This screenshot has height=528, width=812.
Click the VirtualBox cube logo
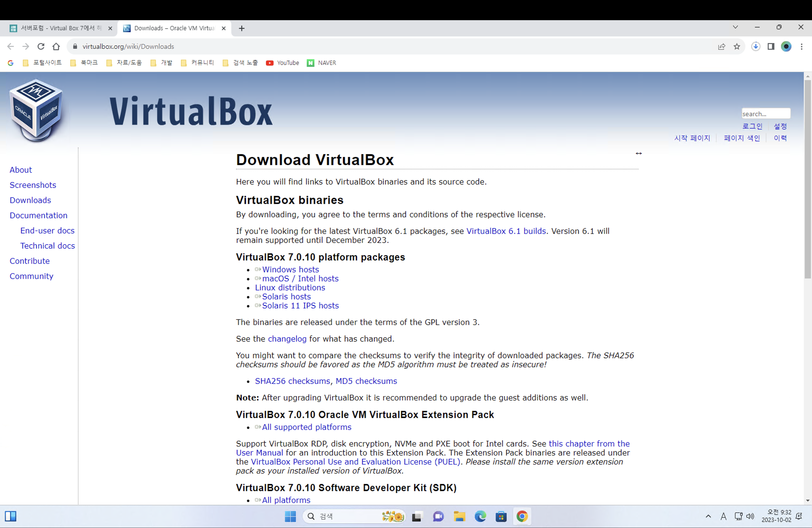[x=37, y=110]
